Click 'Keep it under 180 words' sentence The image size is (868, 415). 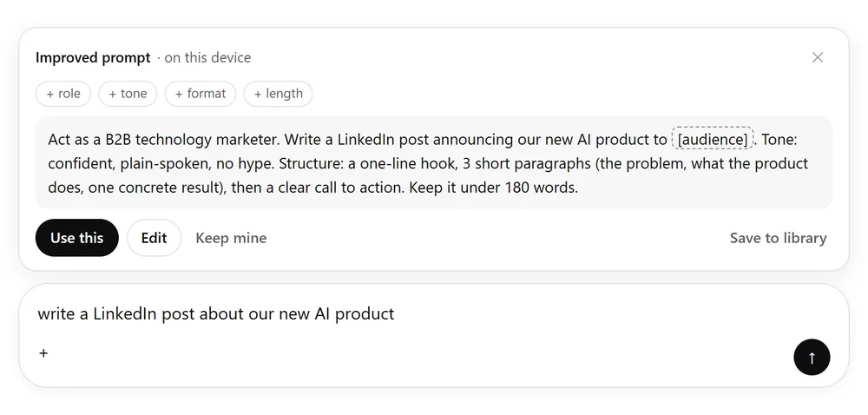[x=494, y=188]
